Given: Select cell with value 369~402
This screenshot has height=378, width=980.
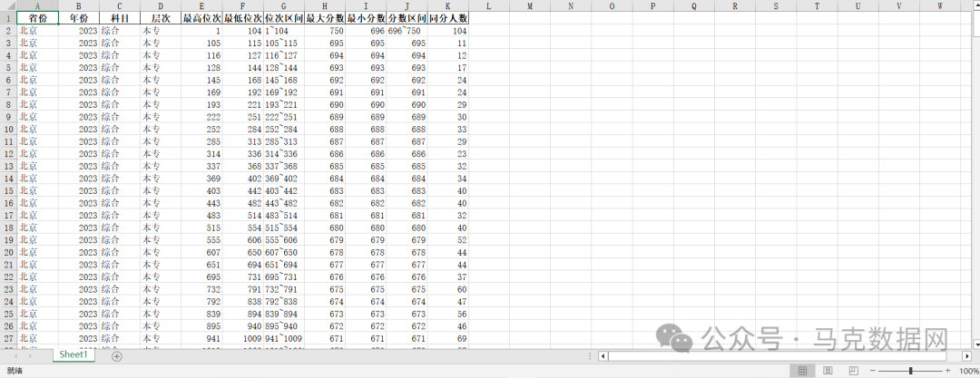Looking at the screenshot, I should (x=284, y=178).
